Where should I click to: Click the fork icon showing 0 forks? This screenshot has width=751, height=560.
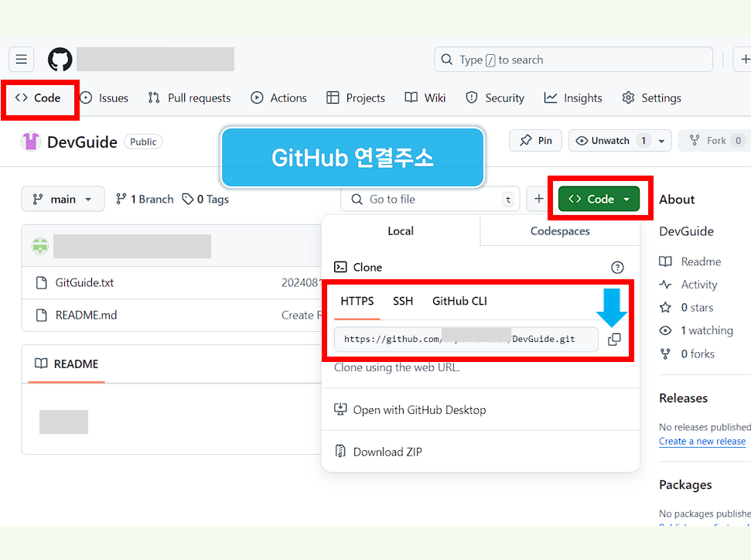664,353
